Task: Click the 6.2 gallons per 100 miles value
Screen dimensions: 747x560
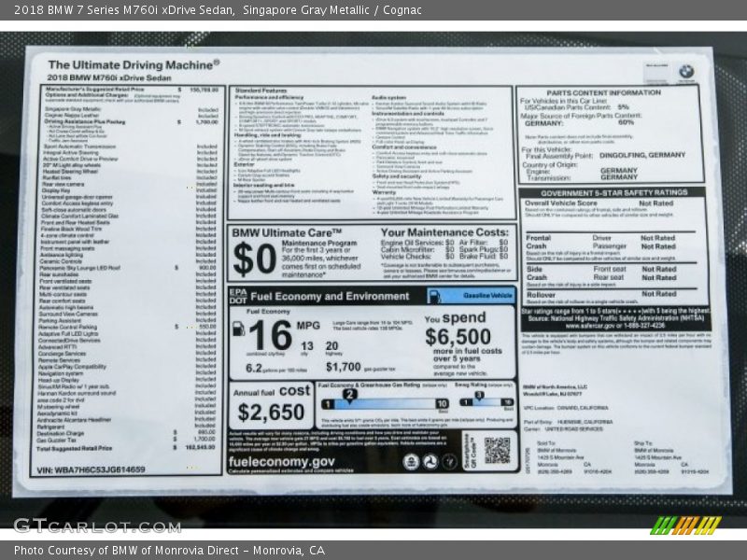Action: 254,368
